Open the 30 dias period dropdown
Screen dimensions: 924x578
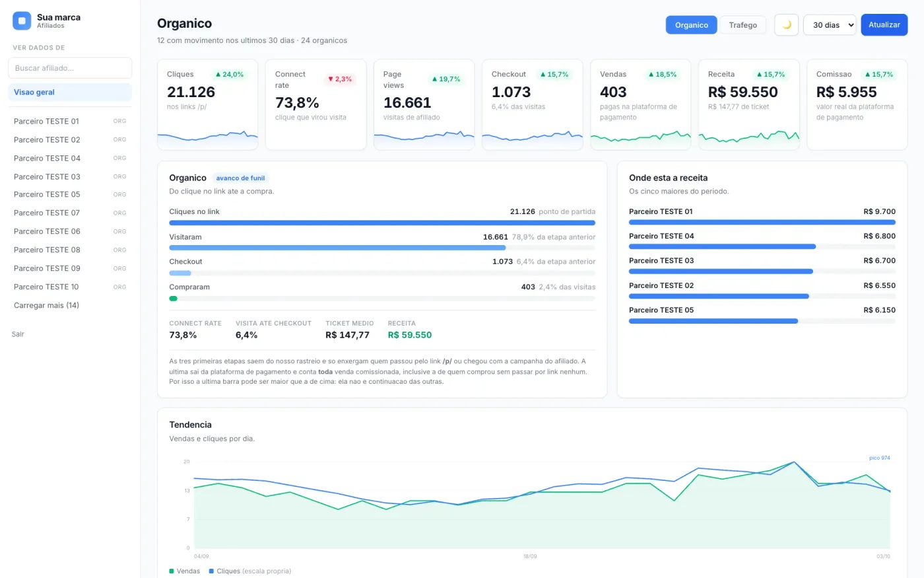(x=830, y=25)
